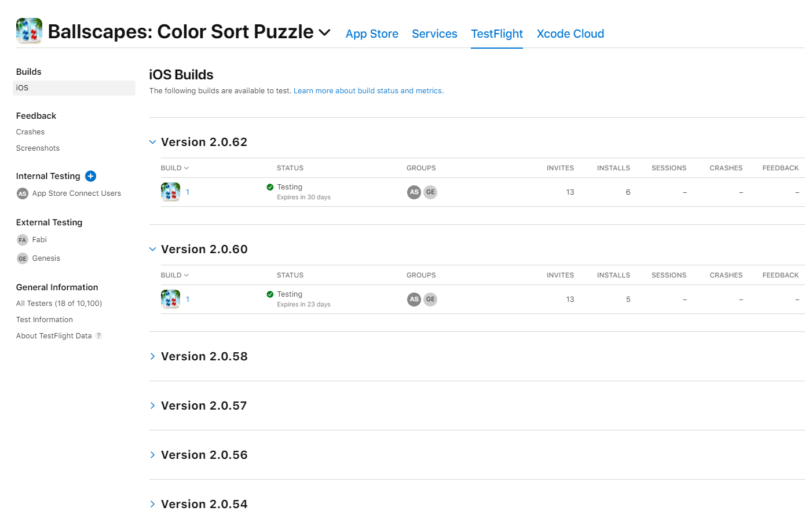Open Crashes under Feedback
This screenshot has height=522, width=812.
[x=30, y=132]
